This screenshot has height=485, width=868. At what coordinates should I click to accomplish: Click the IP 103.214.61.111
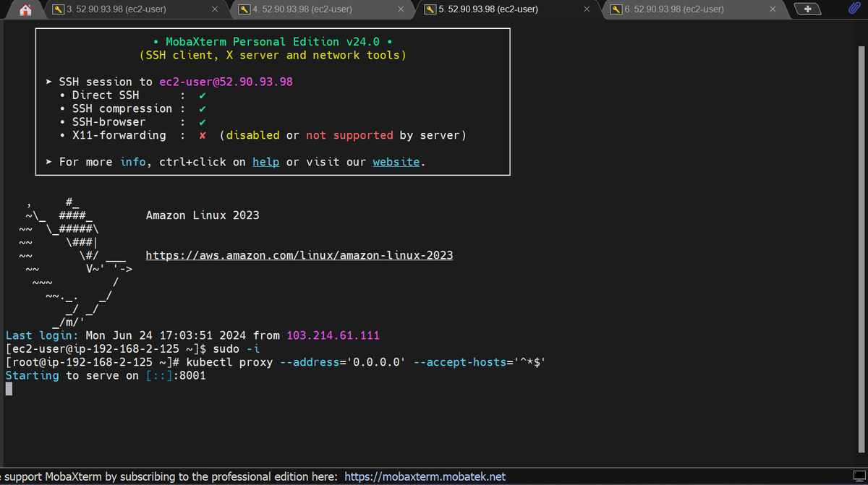tap(333, 335)
